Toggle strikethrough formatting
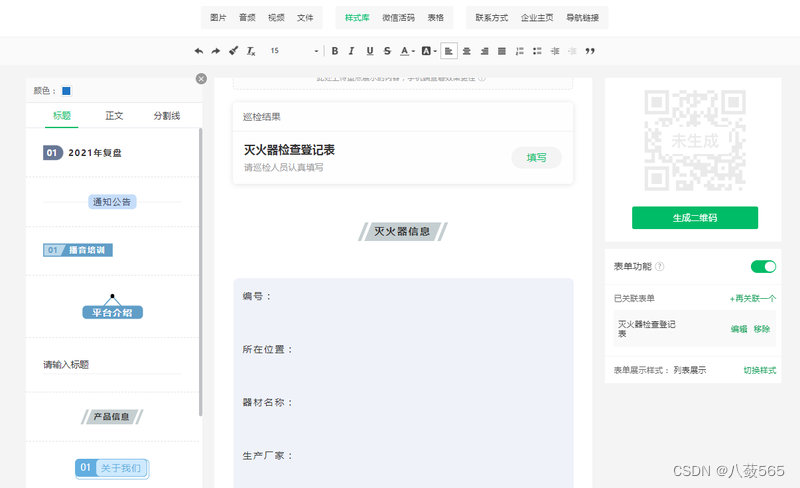This screenshot has height=488, width=800. (387, 51)
